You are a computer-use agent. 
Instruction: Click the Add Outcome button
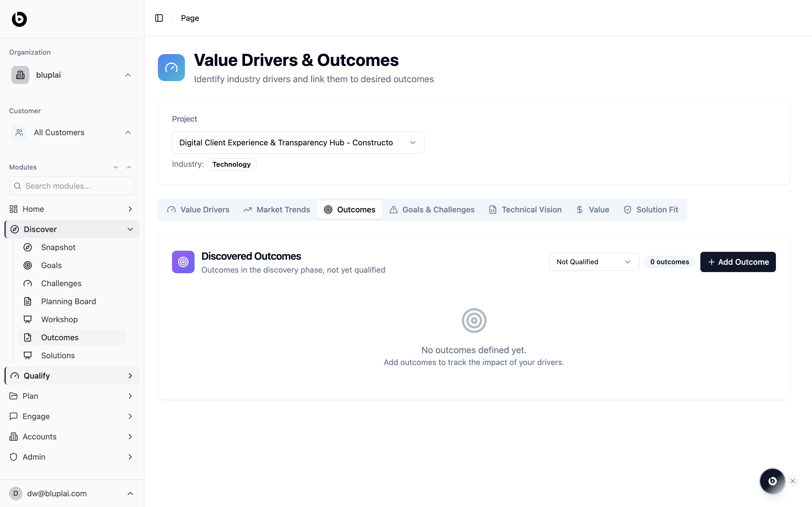pos(738,262)
